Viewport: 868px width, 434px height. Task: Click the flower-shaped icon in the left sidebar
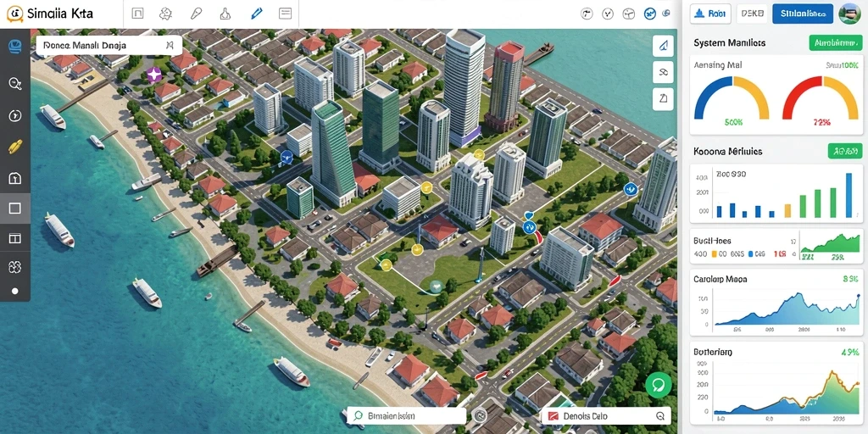point(15,267)
